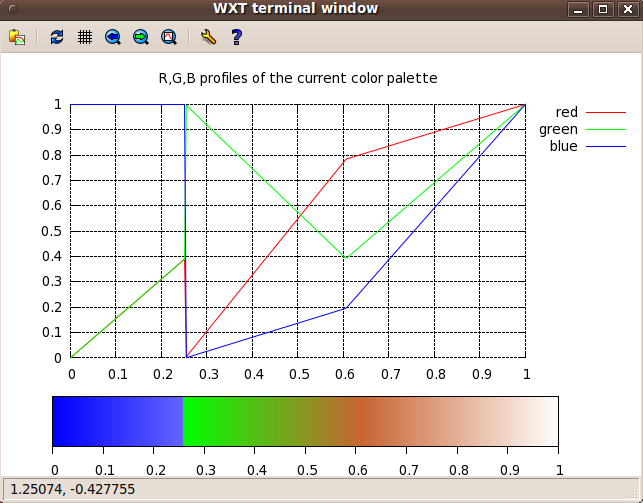Click the plot title about color palette

click(x=298, y=78)
